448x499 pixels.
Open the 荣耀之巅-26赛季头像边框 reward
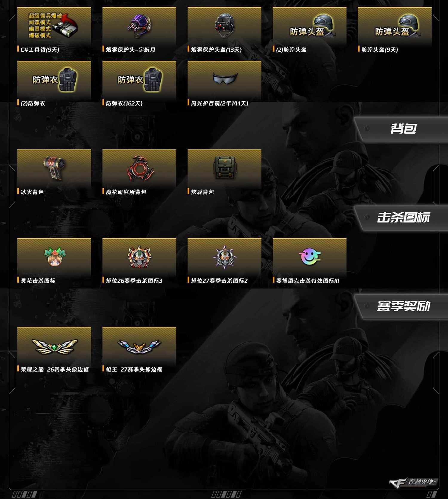click(x=54, y=346)
